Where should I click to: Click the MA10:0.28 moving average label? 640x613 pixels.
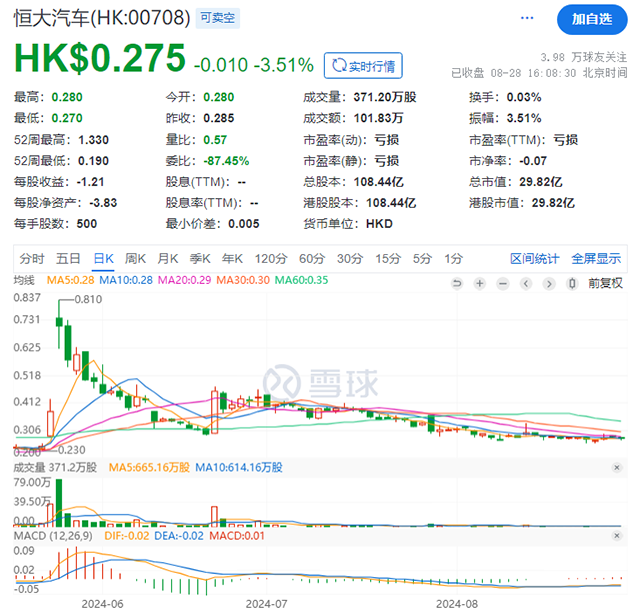(126, 280)
